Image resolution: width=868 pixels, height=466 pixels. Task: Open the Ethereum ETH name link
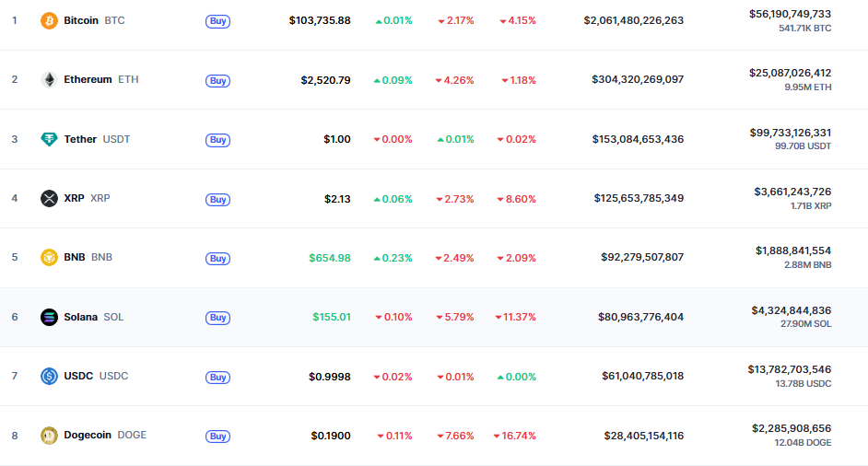[100, 80]
